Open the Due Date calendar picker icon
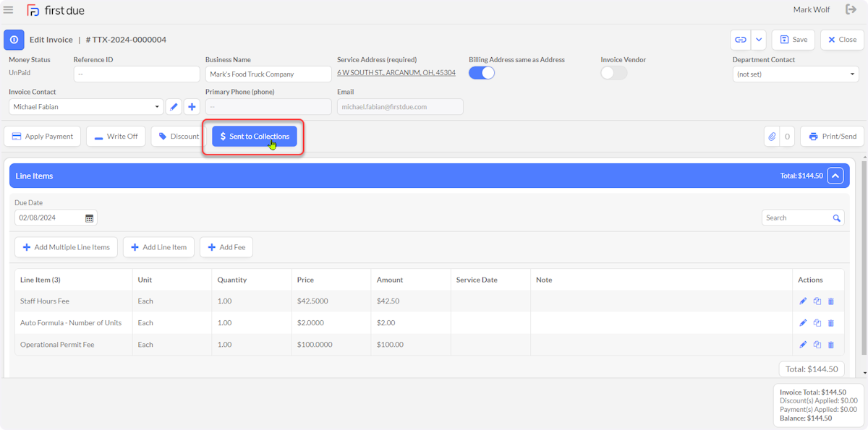This screenshot has height=430, width=868. click(90, 218)
